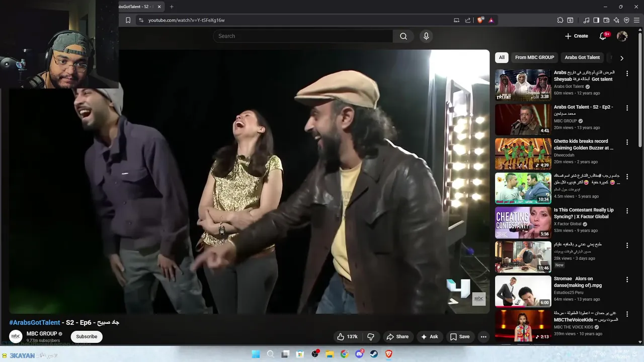Click the Subscribe button
The width and height of the screenshot is (644, 362).
[x=87, y=337]
